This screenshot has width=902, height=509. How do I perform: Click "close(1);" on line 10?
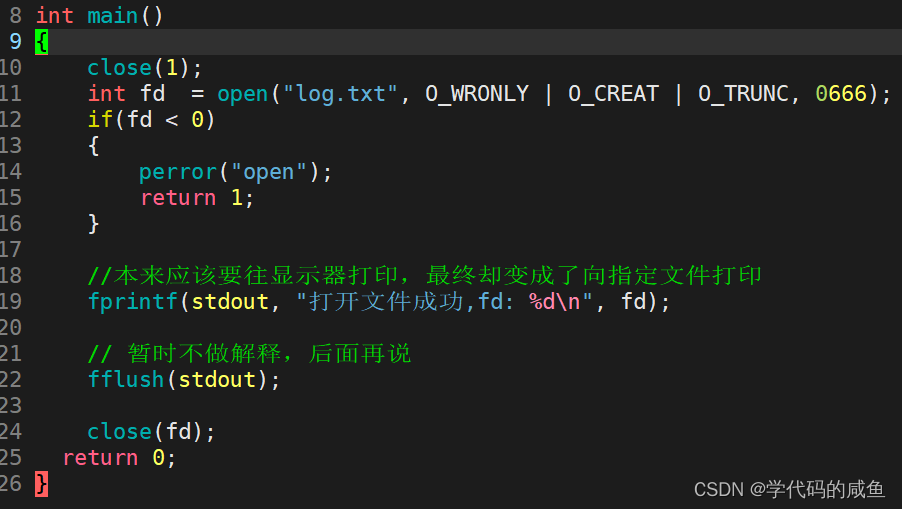(x=145, y=68)
